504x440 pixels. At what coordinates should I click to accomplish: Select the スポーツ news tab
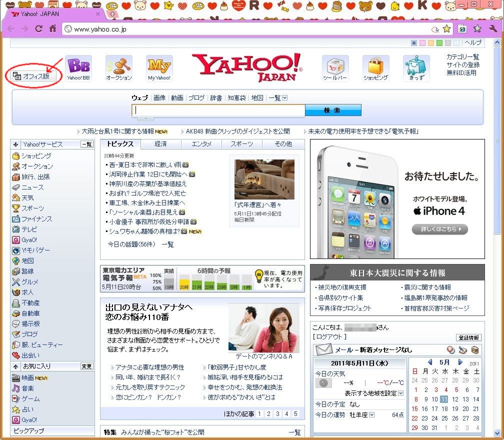click(x=241, y=144)
